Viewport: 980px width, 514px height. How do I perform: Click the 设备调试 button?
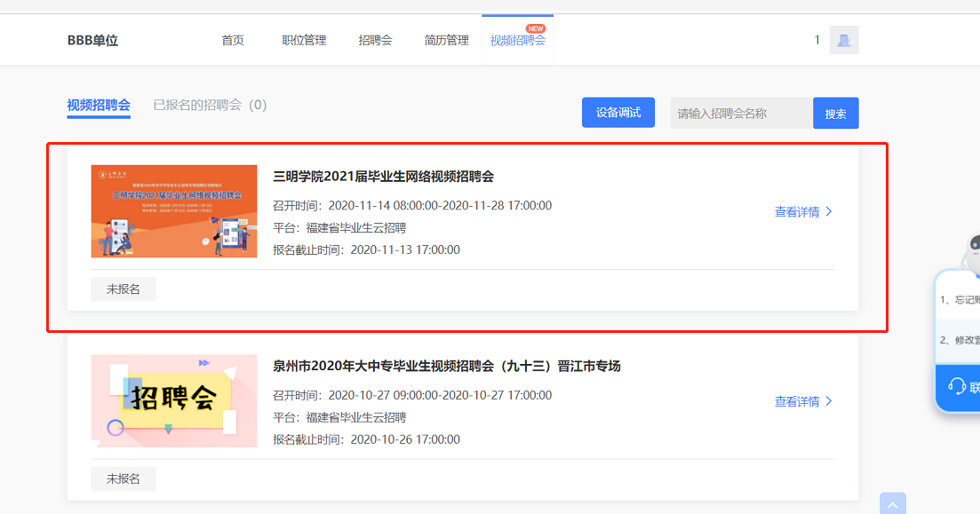click(617, 113)
